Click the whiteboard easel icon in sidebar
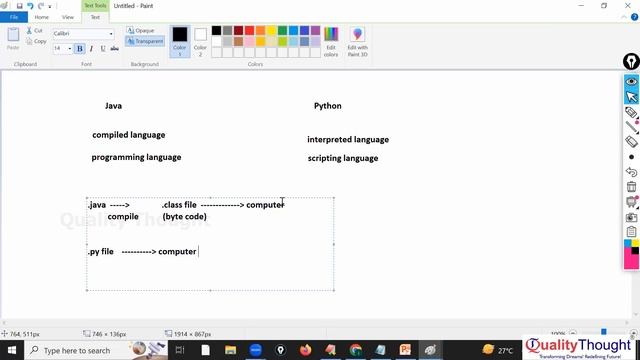This screenshot has width=640, height=360. 631,202
